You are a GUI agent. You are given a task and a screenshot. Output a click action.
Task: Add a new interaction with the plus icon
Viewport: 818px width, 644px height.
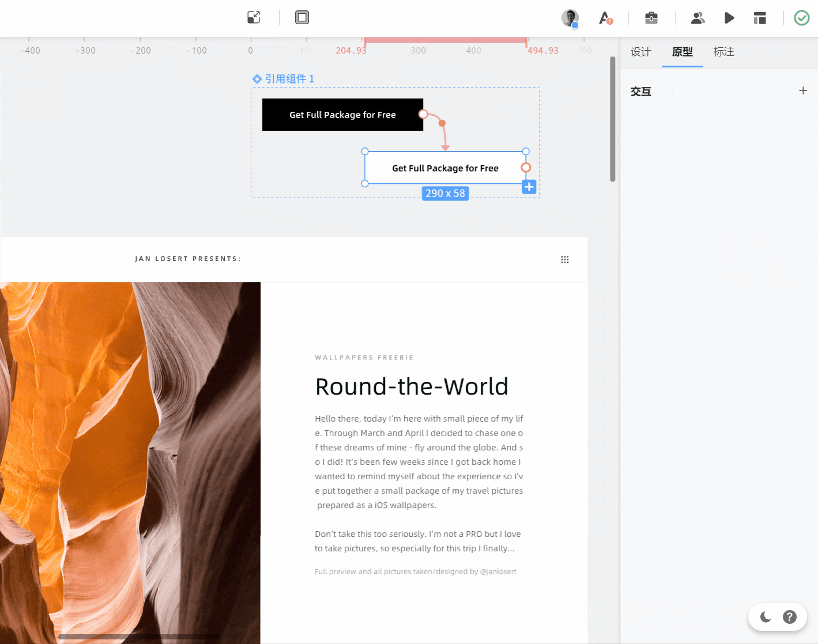(x=802, y=91)
